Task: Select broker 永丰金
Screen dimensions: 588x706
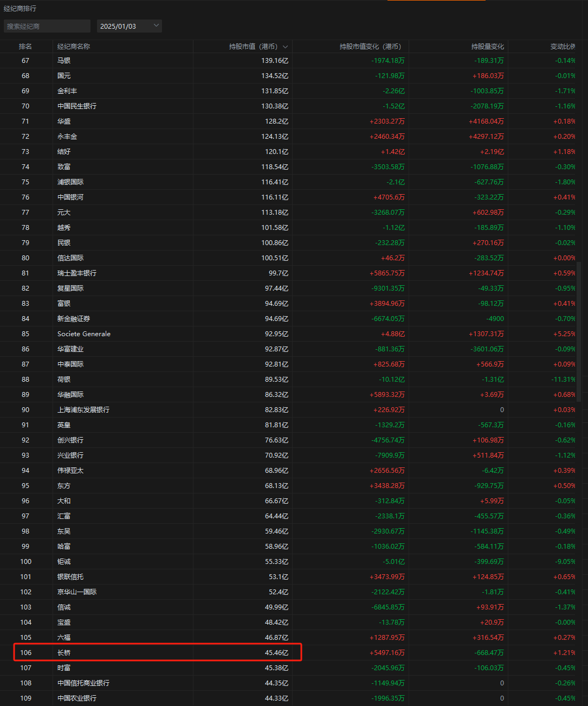Action: 67,137
